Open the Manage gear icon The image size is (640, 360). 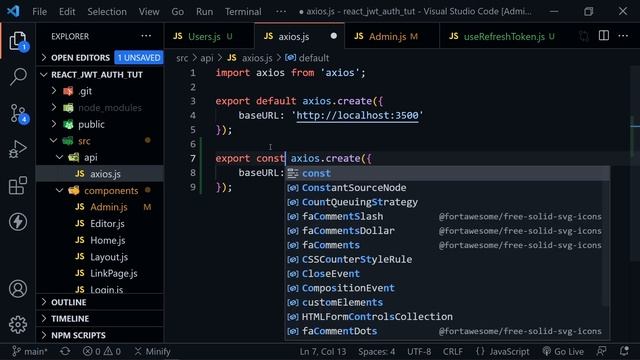[18, 324]
